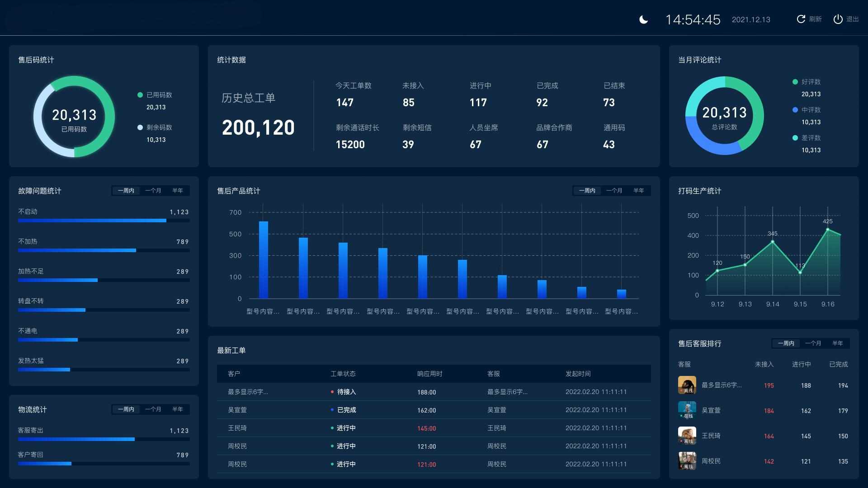The height and width of the screenshot is (488, 868).
Task: Click 不启动 fault progress bar
Action: click(92, 221)
